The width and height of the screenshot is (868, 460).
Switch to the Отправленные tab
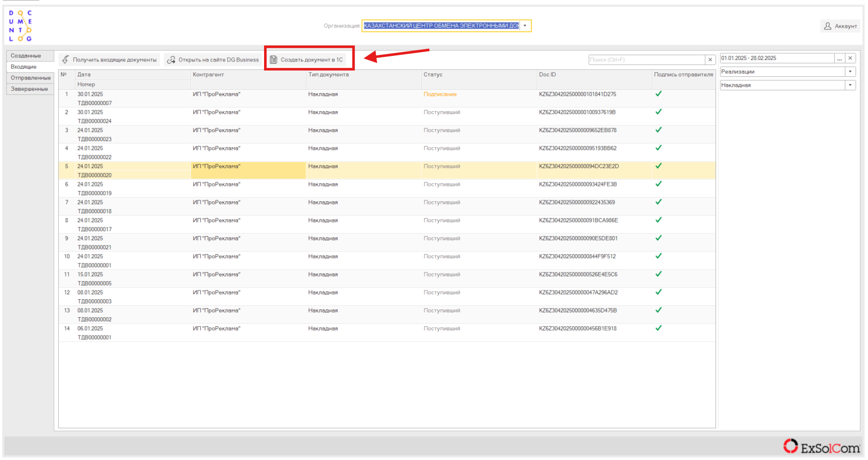pyautogui.click(x=30, y=78)
